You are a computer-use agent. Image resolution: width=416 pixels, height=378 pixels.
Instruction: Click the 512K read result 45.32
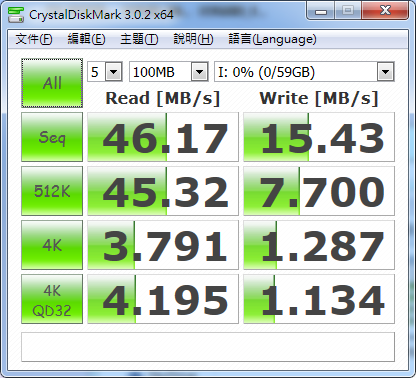(163, 191)
